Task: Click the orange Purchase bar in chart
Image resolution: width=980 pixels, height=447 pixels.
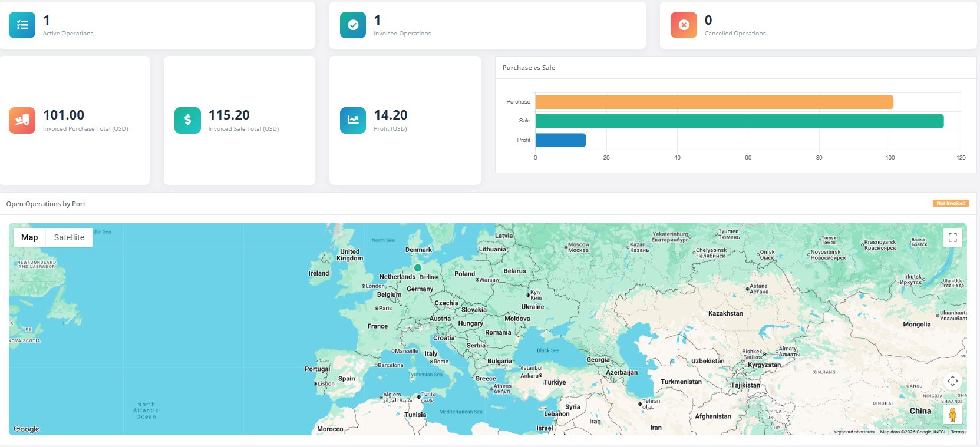Action: point(714,102)
